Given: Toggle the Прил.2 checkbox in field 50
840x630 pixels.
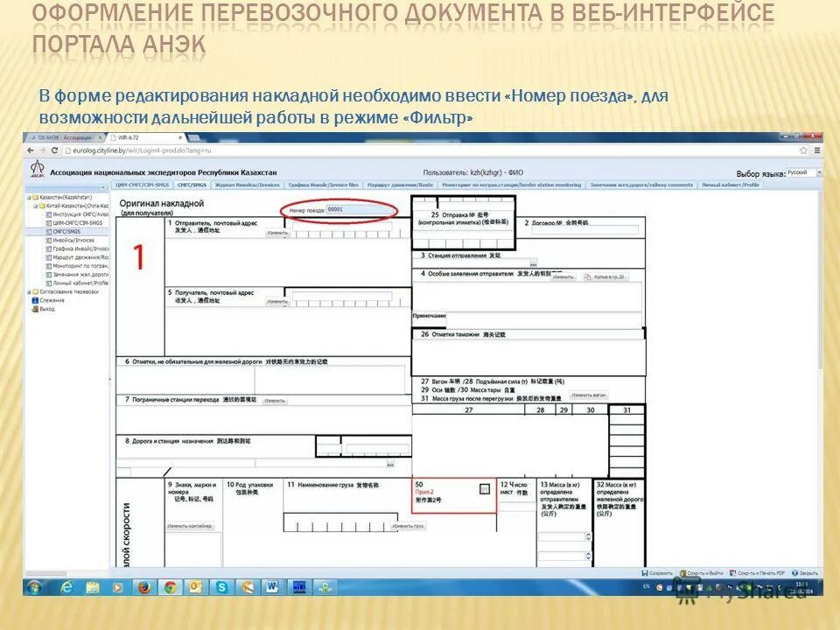Looking at the screenshot, I should [x=484, y=489].
